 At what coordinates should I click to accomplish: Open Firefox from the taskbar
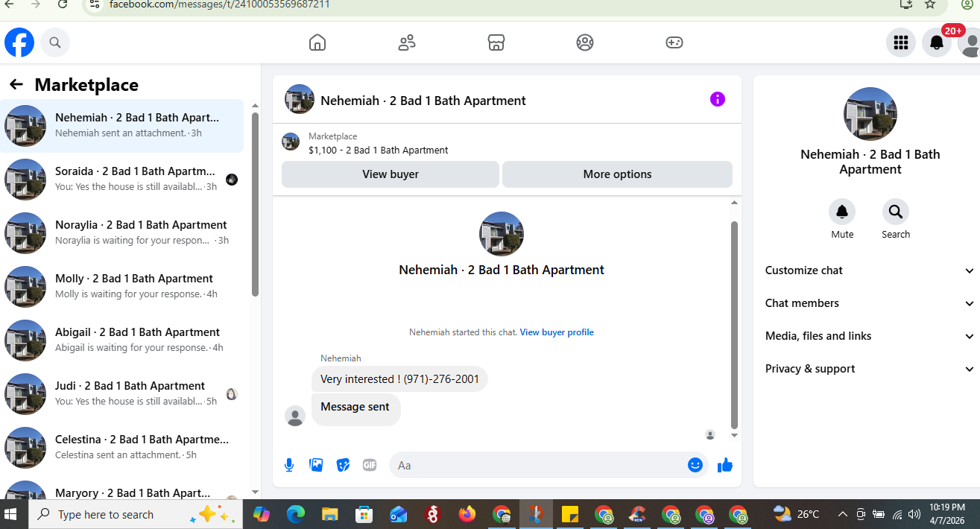click(x=467, y=514)
